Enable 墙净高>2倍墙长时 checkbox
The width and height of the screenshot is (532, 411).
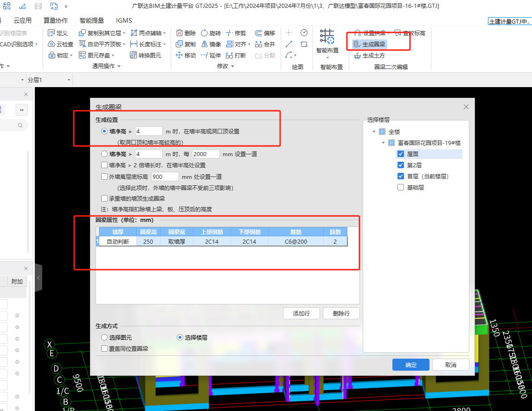104,165
